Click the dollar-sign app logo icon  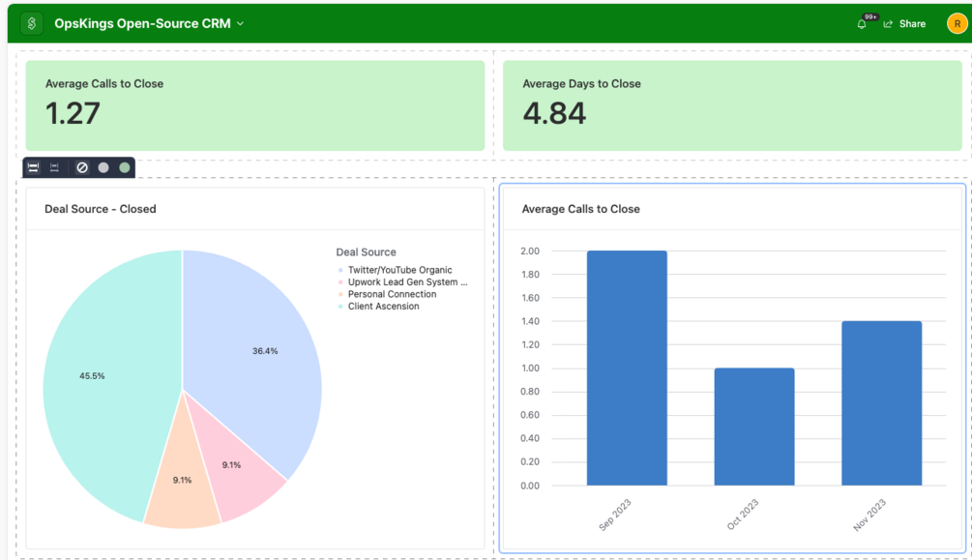click(32, 23)
